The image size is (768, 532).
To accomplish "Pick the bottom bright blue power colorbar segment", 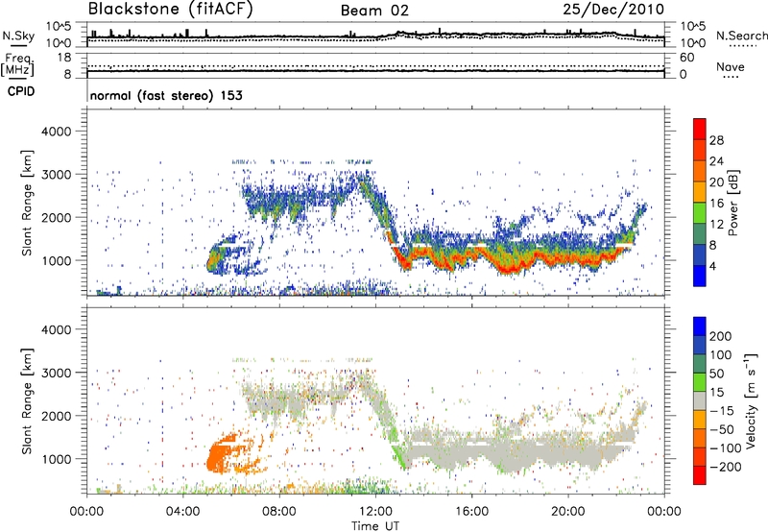I will tap(700, 277).
